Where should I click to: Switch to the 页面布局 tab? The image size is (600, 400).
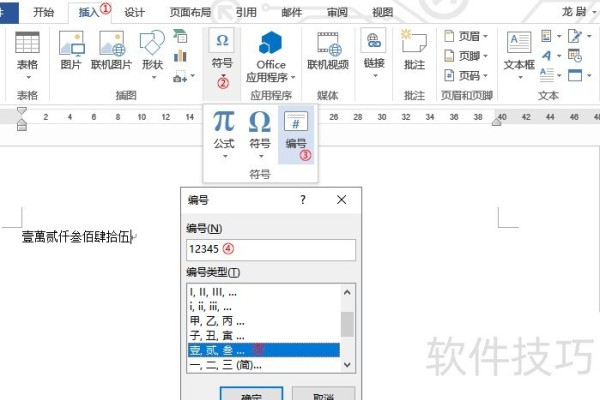pos(190,13)
